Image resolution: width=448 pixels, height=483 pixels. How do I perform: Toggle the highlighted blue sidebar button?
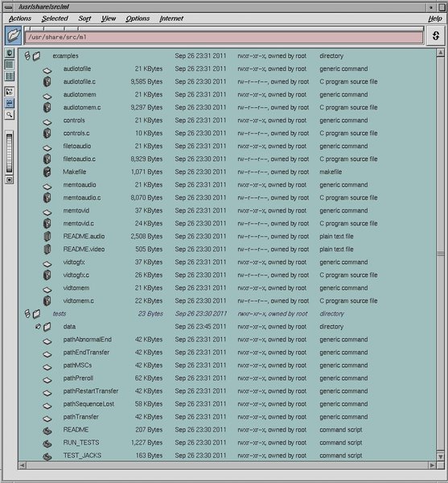[10, 103]
